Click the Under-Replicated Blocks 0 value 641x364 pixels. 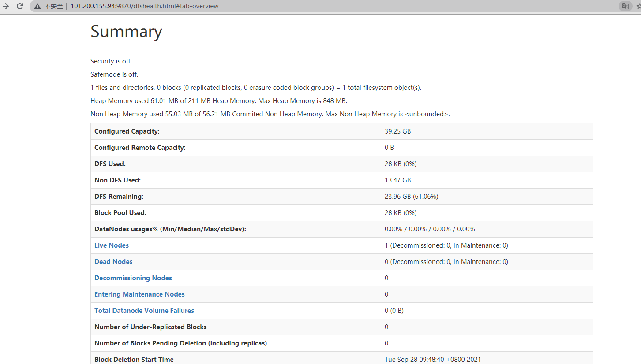click(x=386, y=327)
